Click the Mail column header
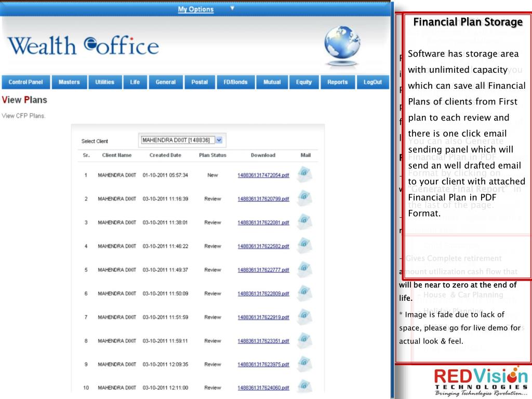 [x=305, y=155]
